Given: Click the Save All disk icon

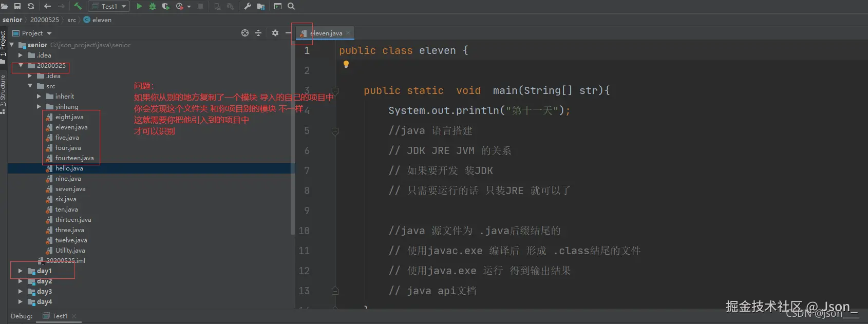Looking at the screenshot, I should 17,6.
